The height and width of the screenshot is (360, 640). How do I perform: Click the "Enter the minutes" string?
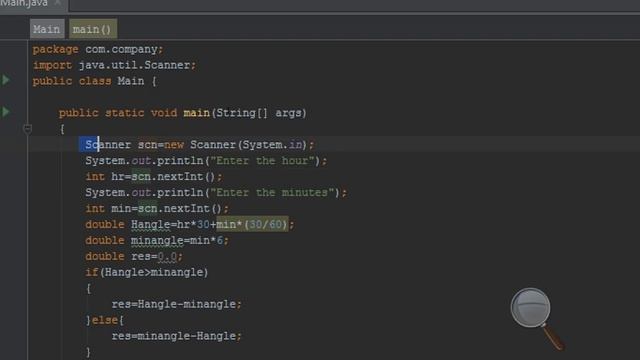pyautogui.click(x=272, y=193)
